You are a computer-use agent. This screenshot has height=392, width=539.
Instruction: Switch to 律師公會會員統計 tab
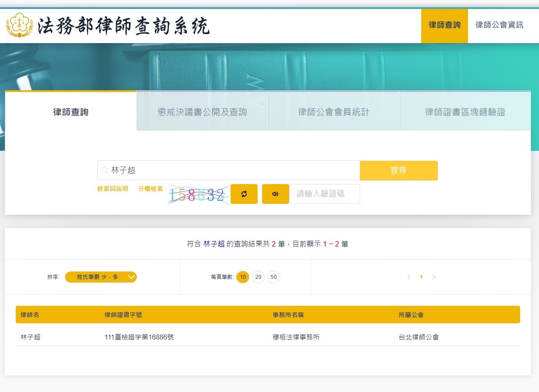coord(334,112)
